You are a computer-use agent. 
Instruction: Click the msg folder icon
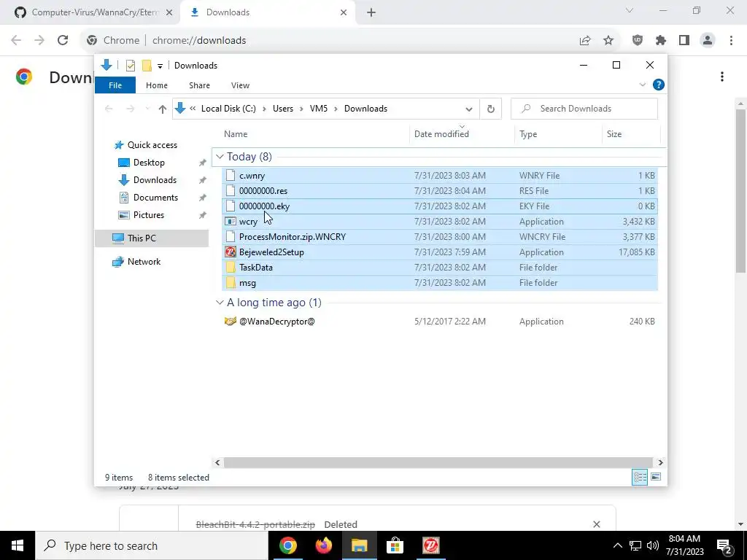click(231, 283)
